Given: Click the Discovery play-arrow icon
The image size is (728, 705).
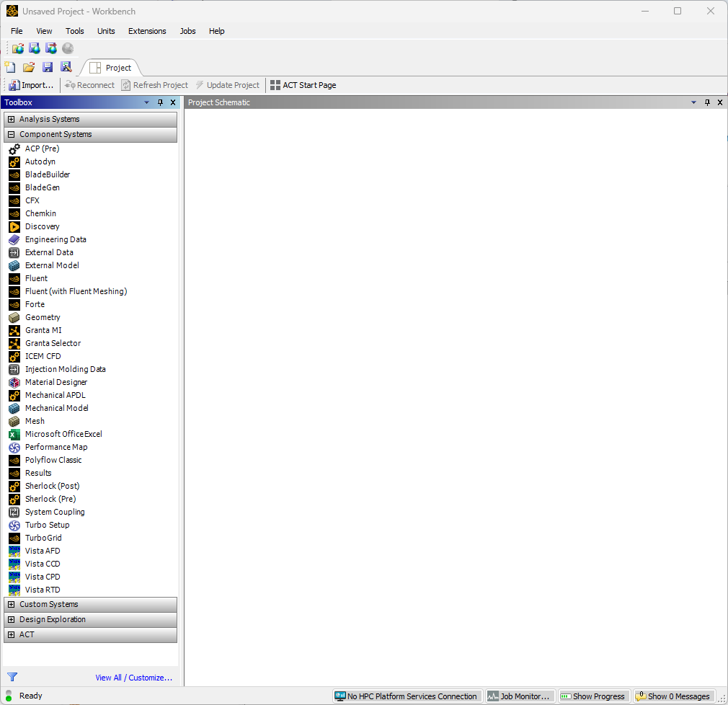Looking at the screenshot, I should coord(14,227).
